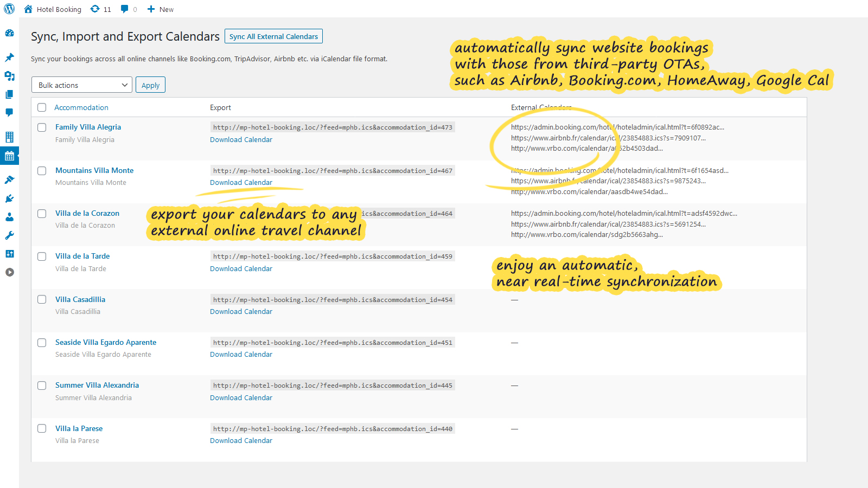The image size is (868, 488).
Task: Open the Comments speech bubble icon
Action: pos(9,113)
